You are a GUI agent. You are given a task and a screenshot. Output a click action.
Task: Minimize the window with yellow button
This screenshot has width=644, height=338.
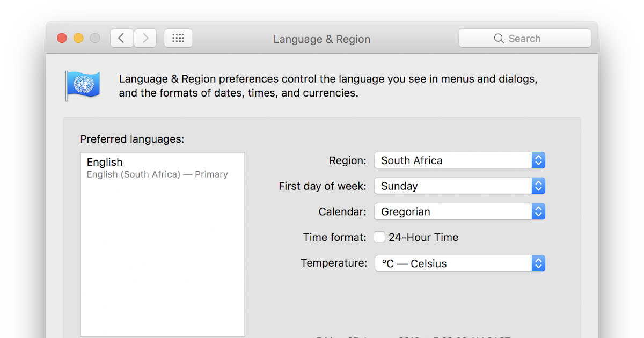tap(78, 38)
